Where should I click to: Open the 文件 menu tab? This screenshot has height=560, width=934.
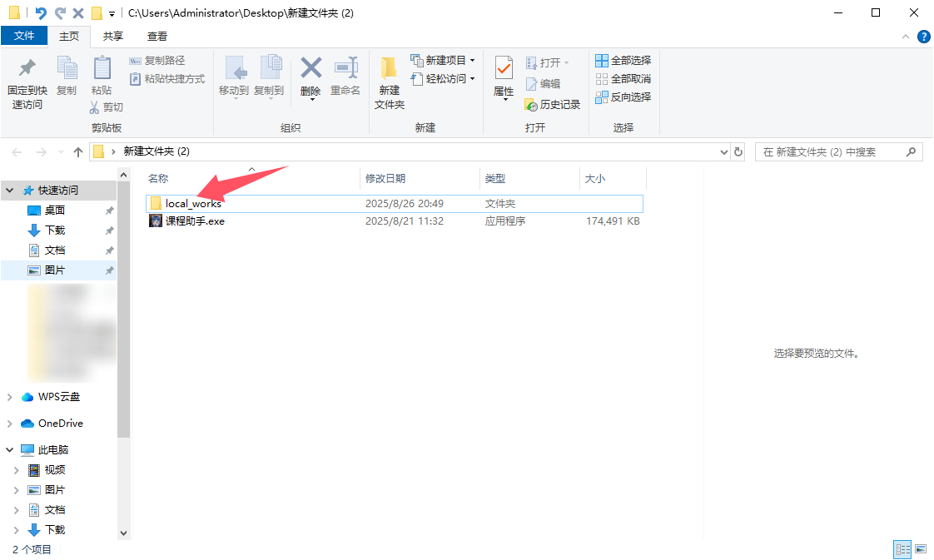coord(24,36)
